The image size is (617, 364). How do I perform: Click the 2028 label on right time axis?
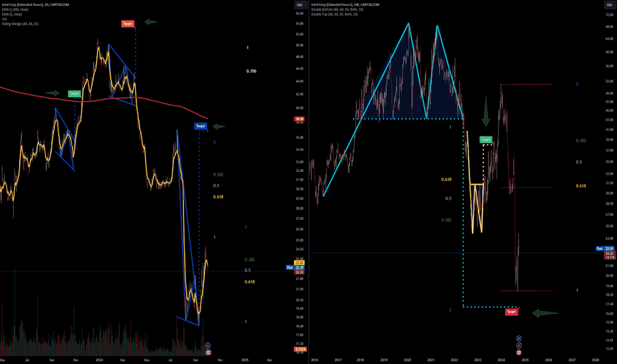point(595,359)
